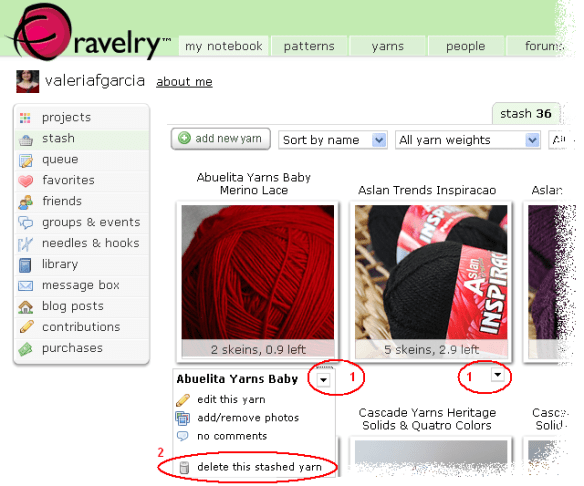584x486 pixels.
Task: Click the projects grid icon in sidebar
Action: click(x=25, y=118)
